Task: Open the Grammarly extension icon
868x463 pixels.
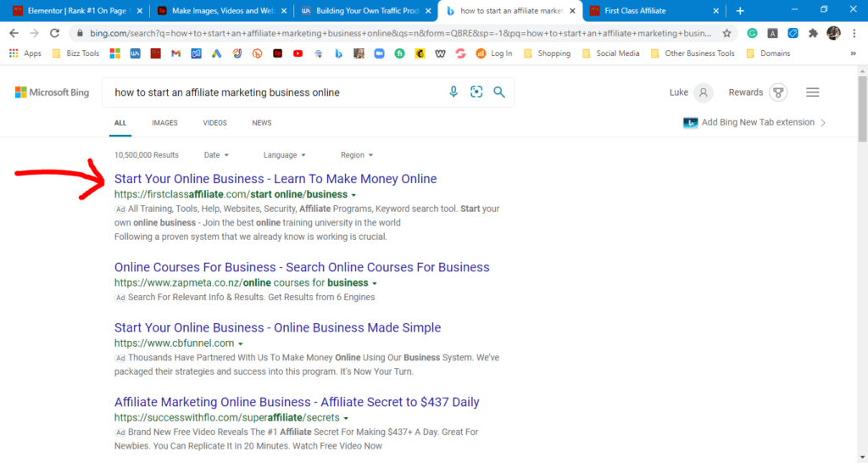Action: point(752,33)
